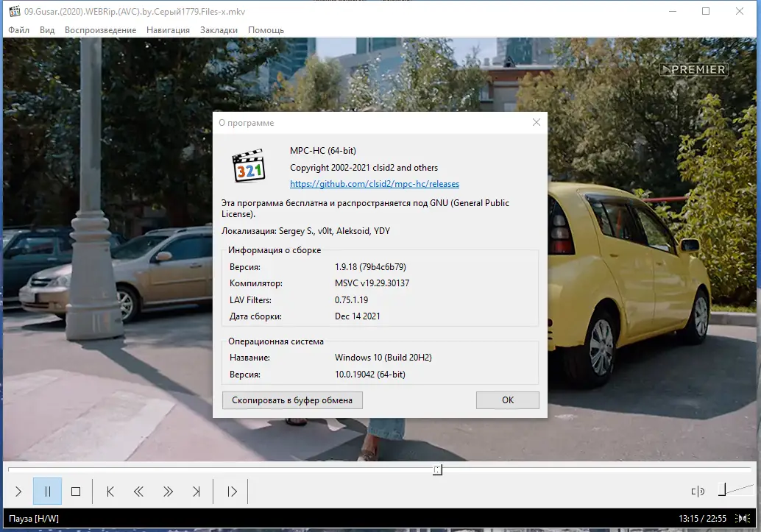761x532 pixels.
Task: Click OK in the About dialog
Action: tap(508, 400)
